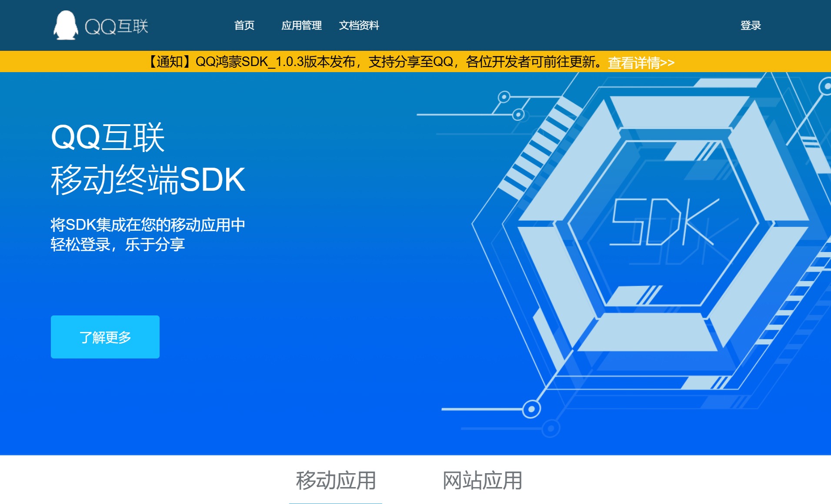Switch to the 移动应用 tab
831x504 pixels.
point(336,481)
